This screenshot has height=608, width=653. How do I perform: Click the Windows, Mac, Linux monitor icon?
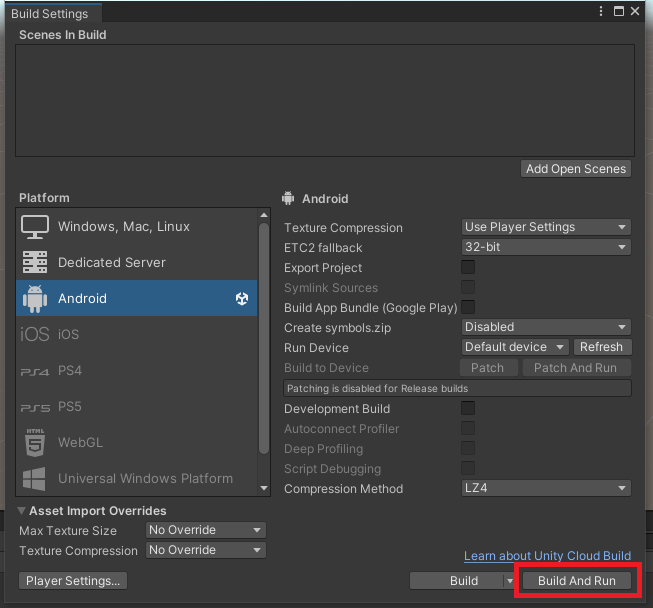pos(35,227)
